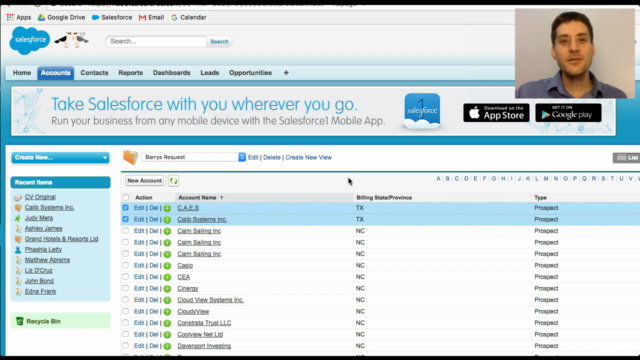Sort by Billing State/Province column header
The width and height of the screenshot is (640, 360).
tap(384, 198)
